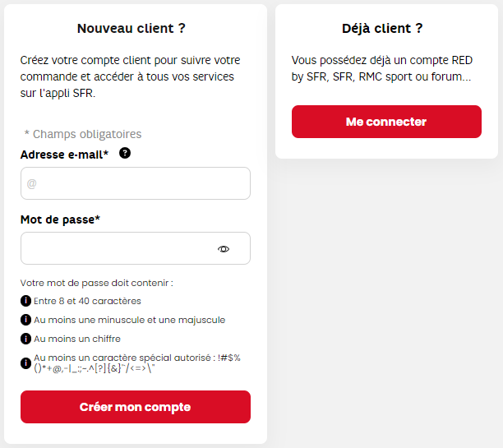Click info icon beside minuscule et majuscule rule
Viewport: 503px width, 448px height.
tap(25, 320)
